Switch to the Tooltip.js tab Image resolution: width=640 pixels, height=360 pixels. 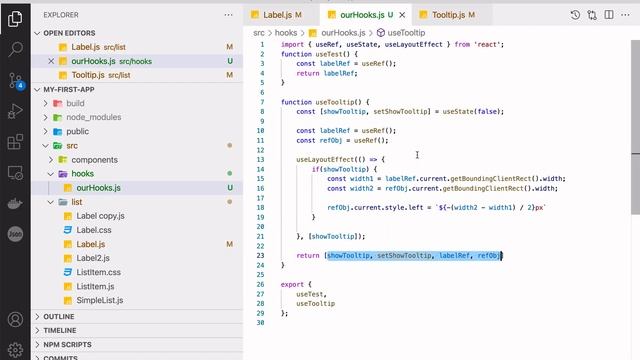pos(452,15)
